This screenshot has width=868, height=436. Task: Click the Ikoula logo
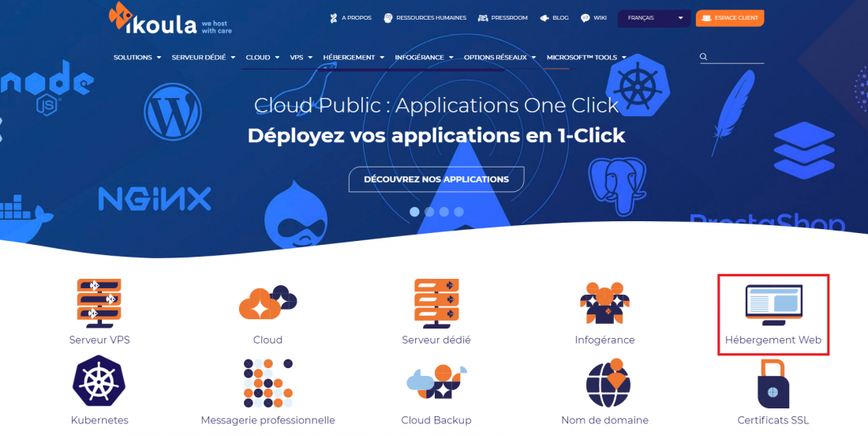[170, 19]
